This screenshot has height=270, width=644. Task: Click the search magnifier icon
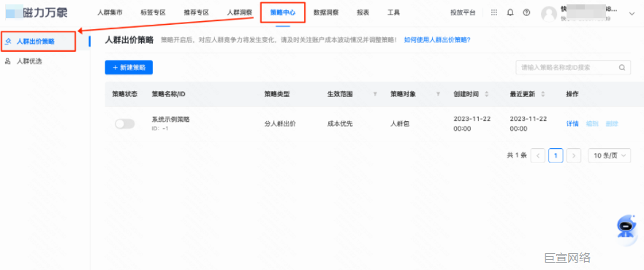[622, 68]
